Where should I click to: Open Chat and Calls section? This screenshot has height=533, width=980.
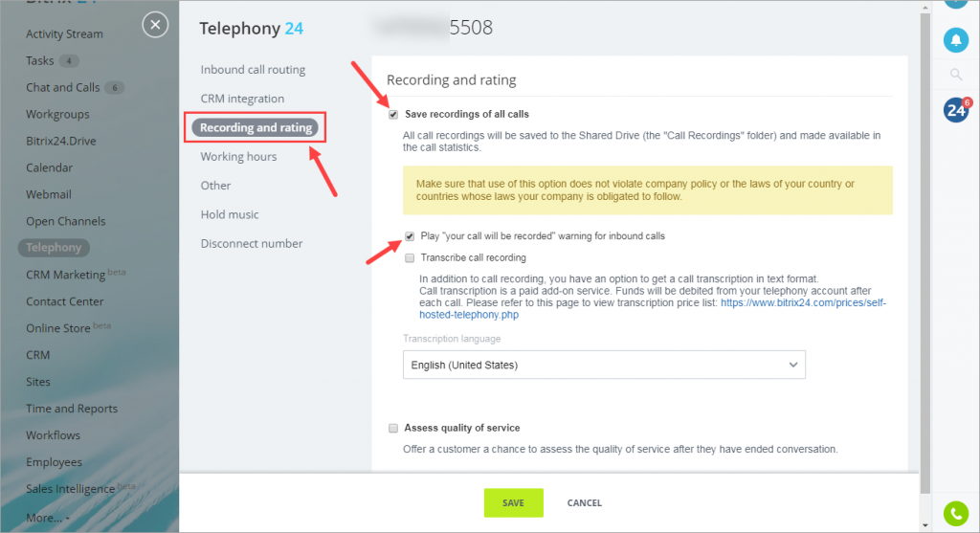coord(62,87)
